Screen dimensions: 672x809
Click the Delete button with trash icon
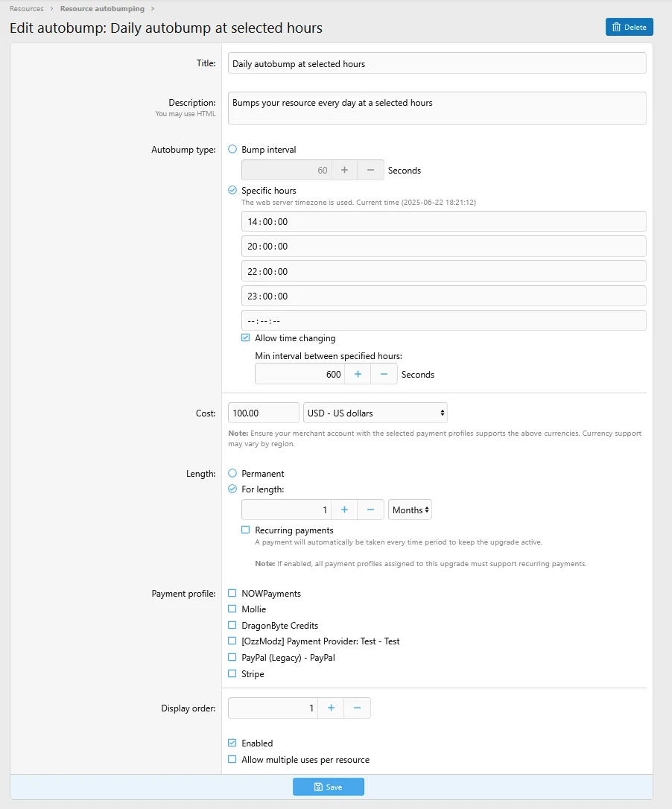[629, 27]
